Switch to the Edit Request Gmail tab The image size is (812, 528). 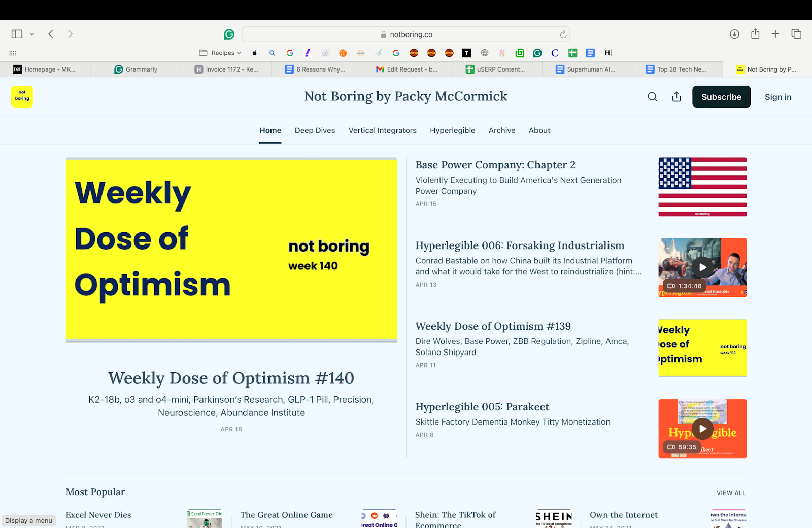click(407, 69)
